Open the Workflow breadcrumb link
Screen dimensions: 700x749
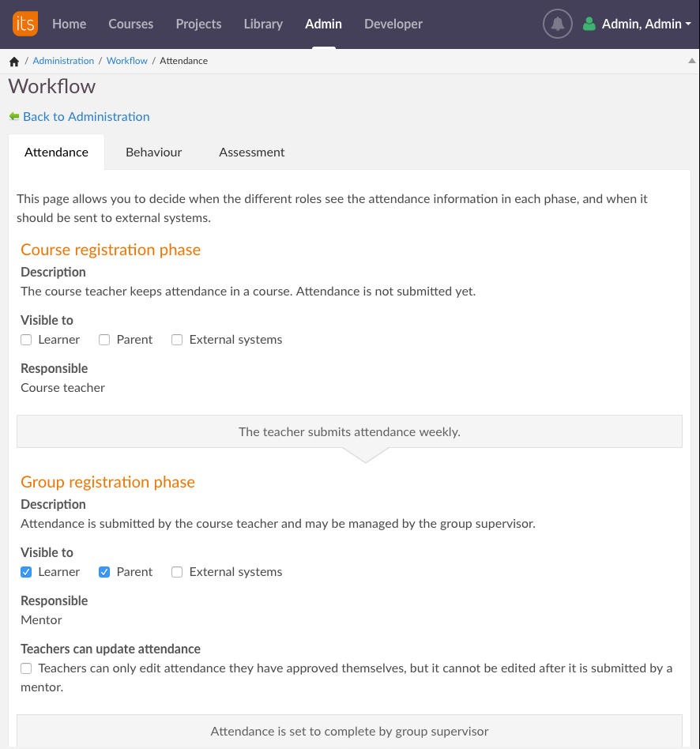tap(127, 61)
